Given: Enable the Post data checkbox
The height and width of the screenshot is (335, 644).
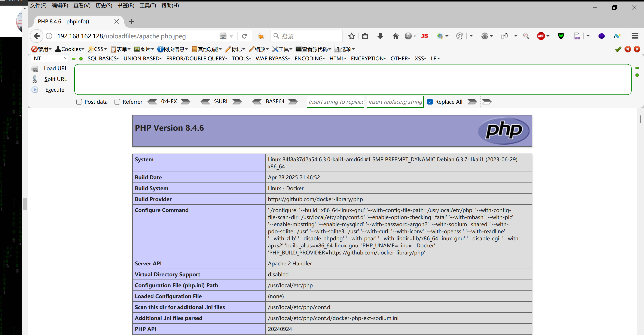Looking at the screenshot, I should click(x=79, y=102).
